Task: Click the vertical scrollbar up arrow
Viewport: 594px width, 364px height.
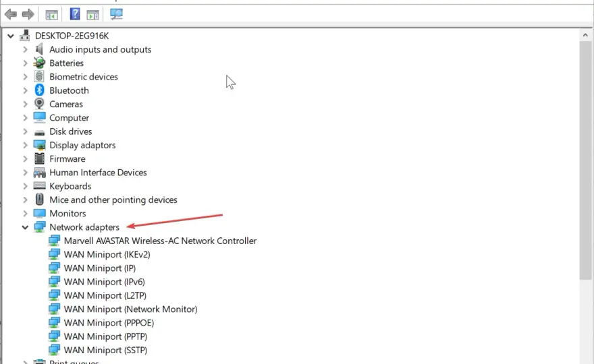Action: (x=585, y=35)
